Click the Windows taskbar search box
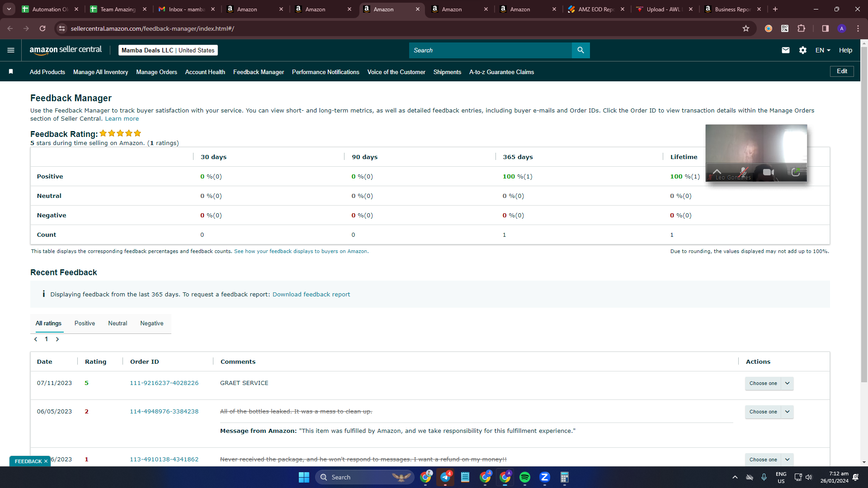The width and height of the screenshot is (868, 488). point(364,477)
